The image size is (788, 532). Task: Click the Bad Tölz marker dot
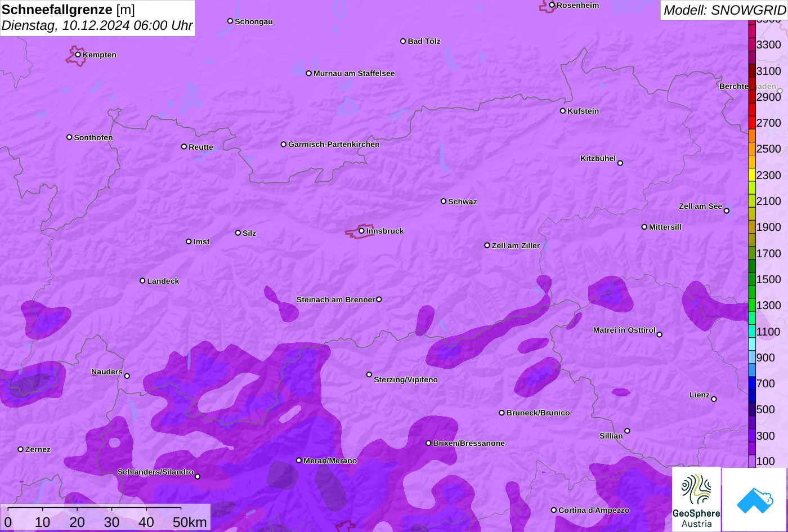point(403,41)
